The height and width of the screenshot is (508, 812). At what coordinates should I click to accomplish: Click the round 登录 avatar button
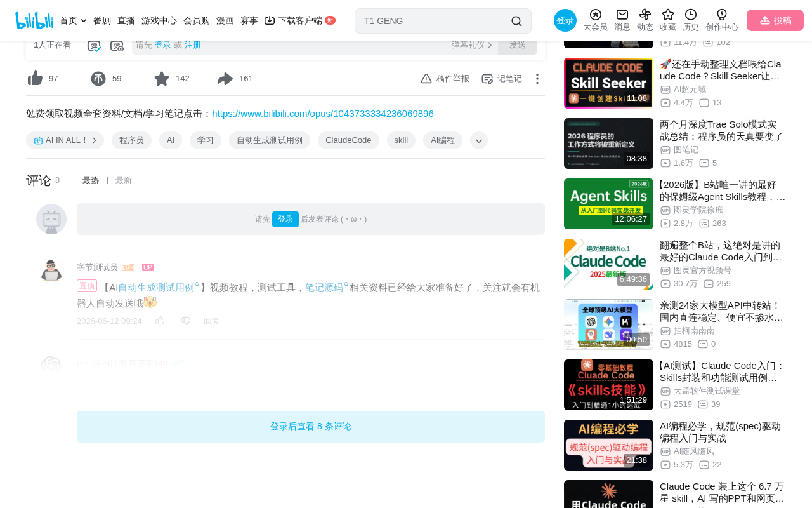point(565,20)
